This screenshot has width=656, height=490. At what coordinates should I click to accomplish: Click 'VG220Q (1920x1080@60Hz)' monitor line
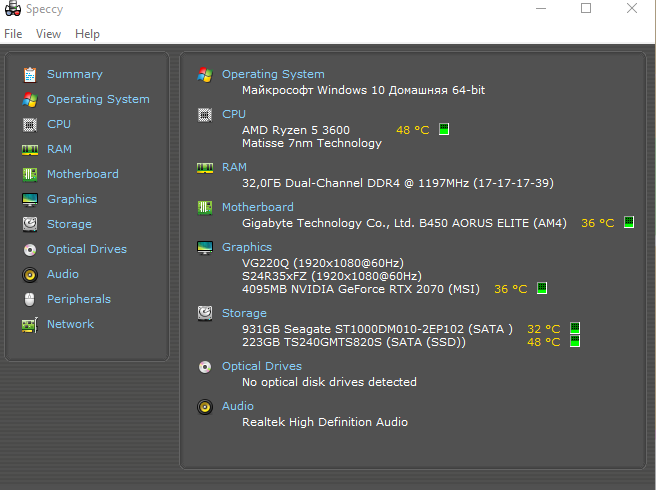click(323, 263)
